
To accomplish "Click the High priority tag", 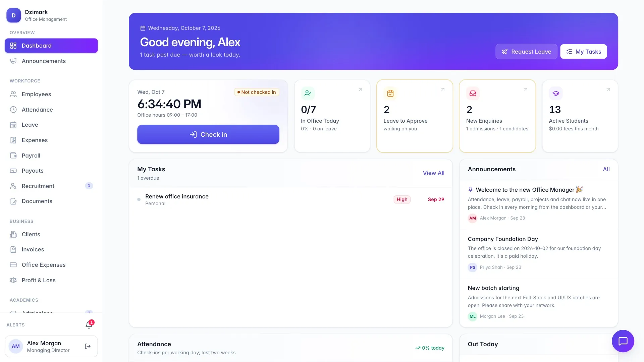I will tap(402, 199).
